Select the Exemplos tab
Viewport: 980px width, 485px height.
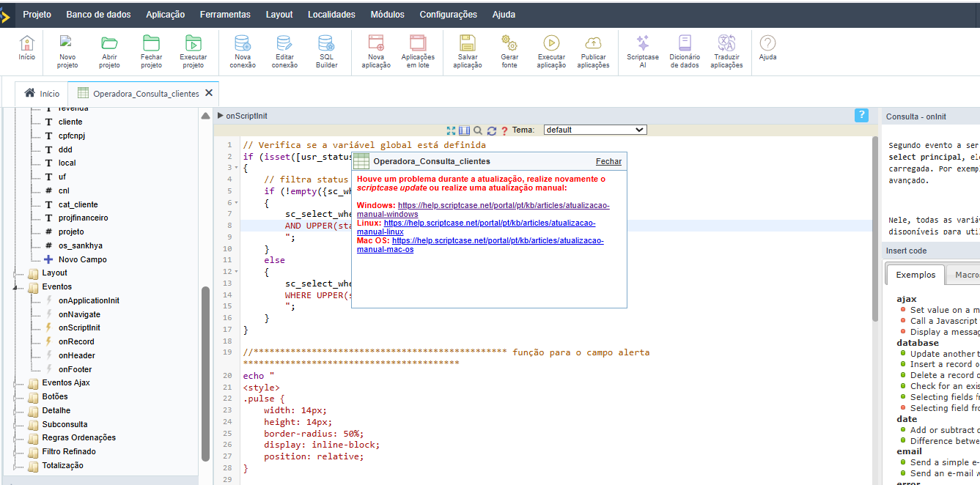point(915,275)
